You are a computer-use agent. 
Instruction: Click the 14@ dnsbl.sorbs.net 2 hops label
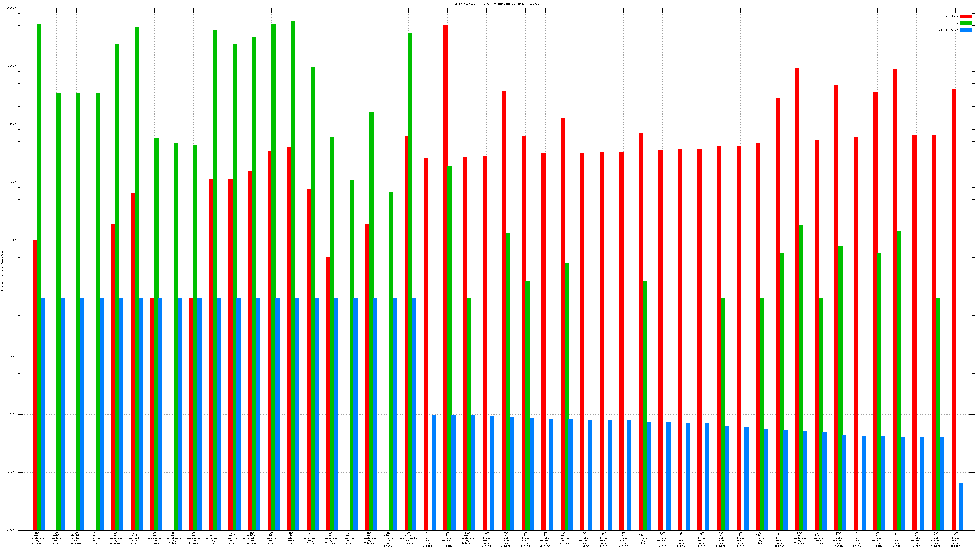click(x=565, y=538)
